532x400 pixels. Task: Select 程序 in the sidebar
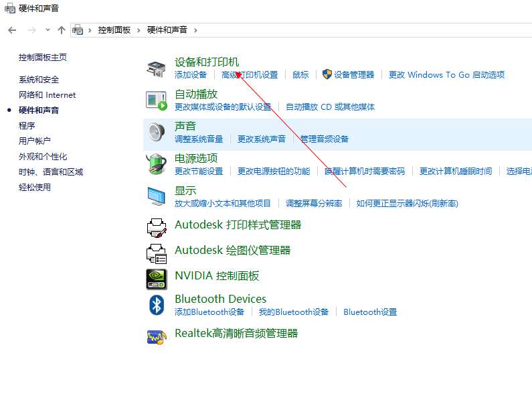click(27, 125)
